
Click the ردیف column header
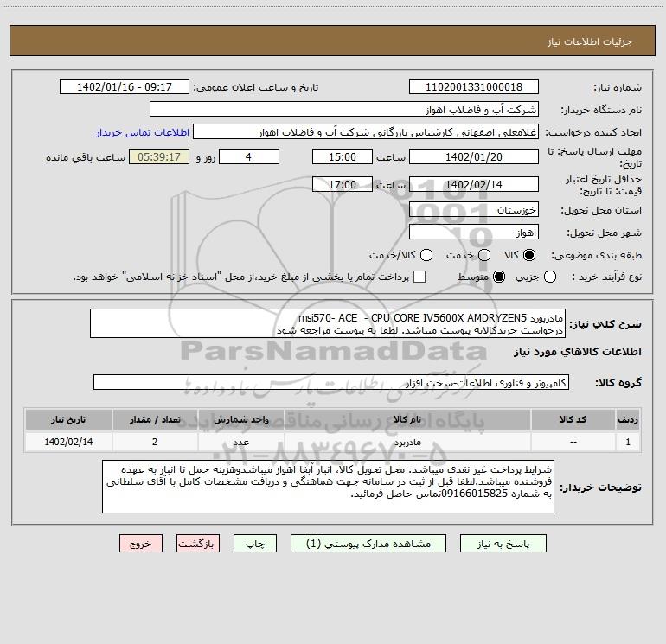coord(628,419)
